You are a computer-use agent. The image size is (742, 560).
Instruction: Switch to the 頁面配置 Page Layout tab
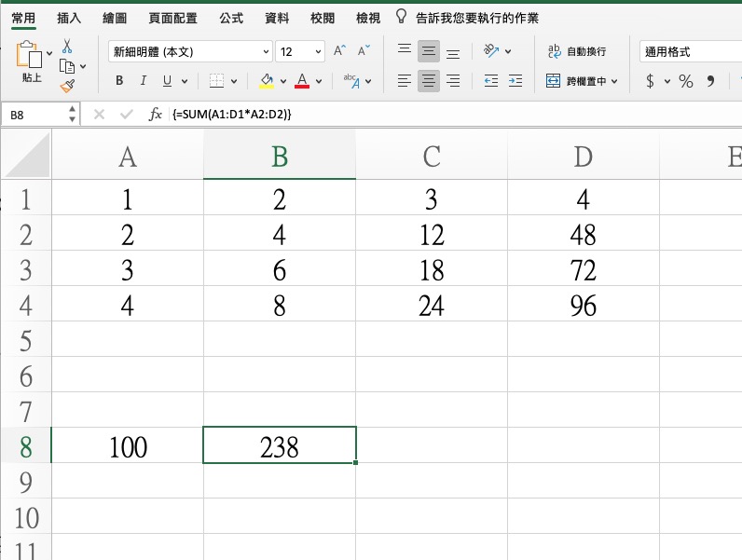pyautogui.click(x=172, y=18)
